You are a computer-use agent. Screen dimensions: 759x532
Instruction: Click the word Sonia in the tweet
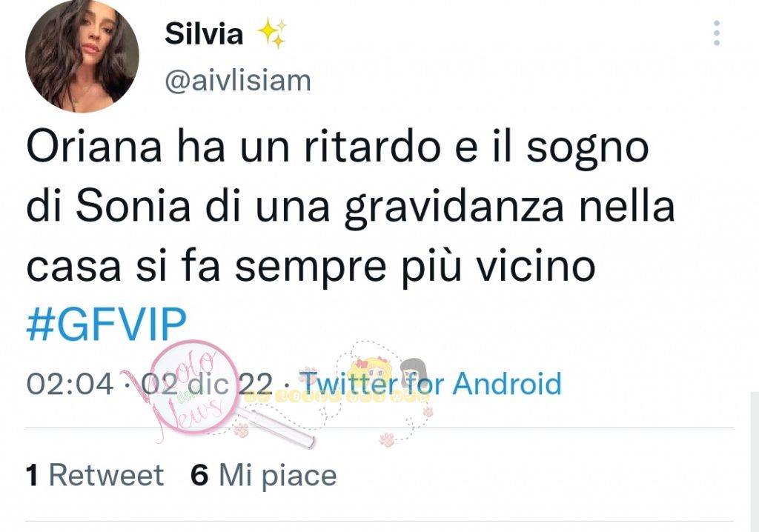(133, 207)
